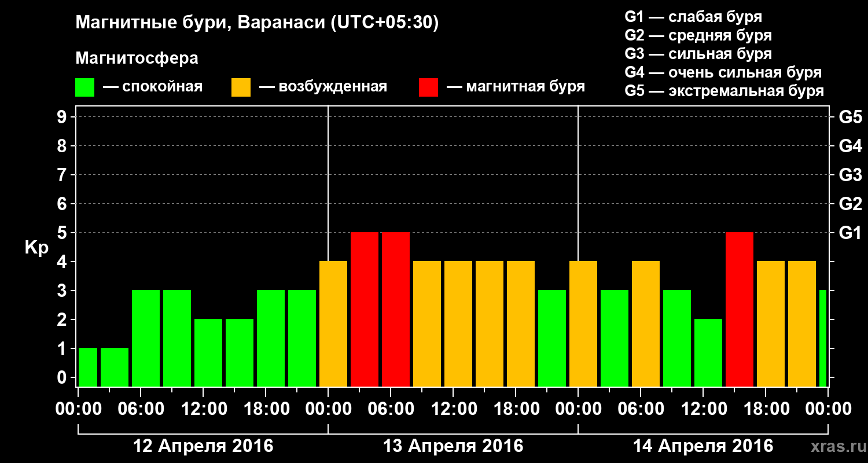Click the 'G5' tick label on the right axis
868x463 pixels.
(x=851, y=117)
